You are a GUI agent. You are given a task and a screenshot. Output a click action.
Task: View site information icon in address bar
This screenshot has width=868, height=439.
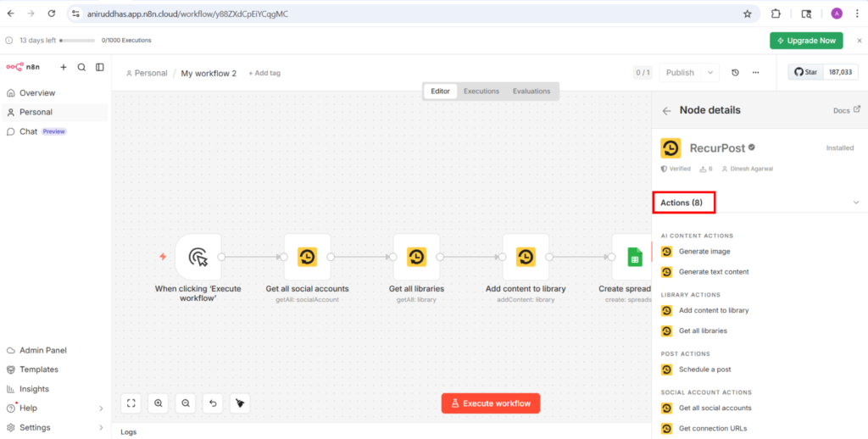pyautogui.click(x=76, y=14)
